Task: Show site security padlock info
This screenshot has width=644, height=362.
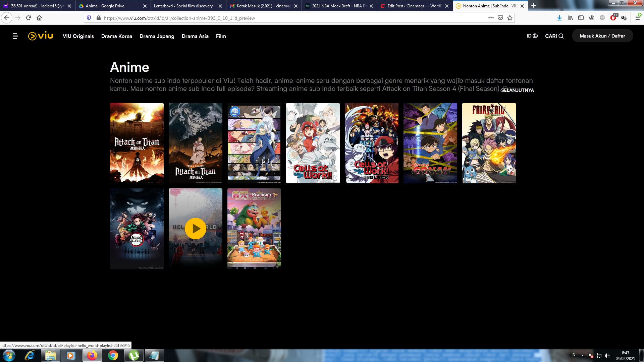Action: coord(98,18)
